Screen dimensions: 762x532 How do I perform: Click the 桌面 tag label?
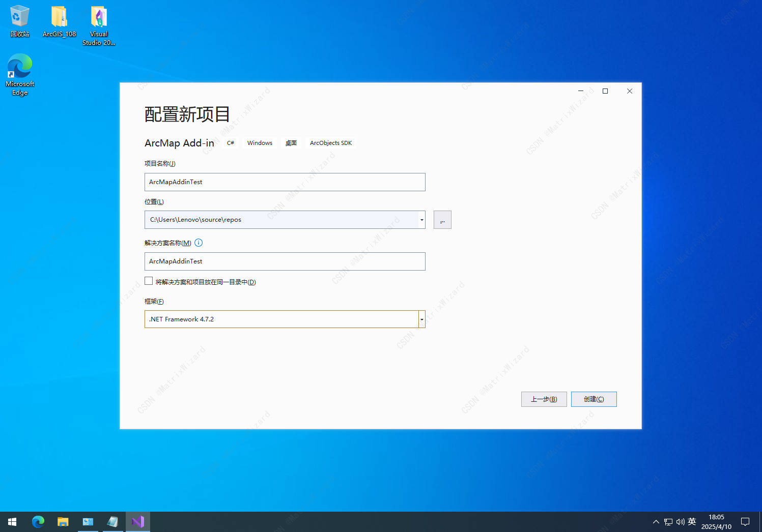tap(291, 143)
